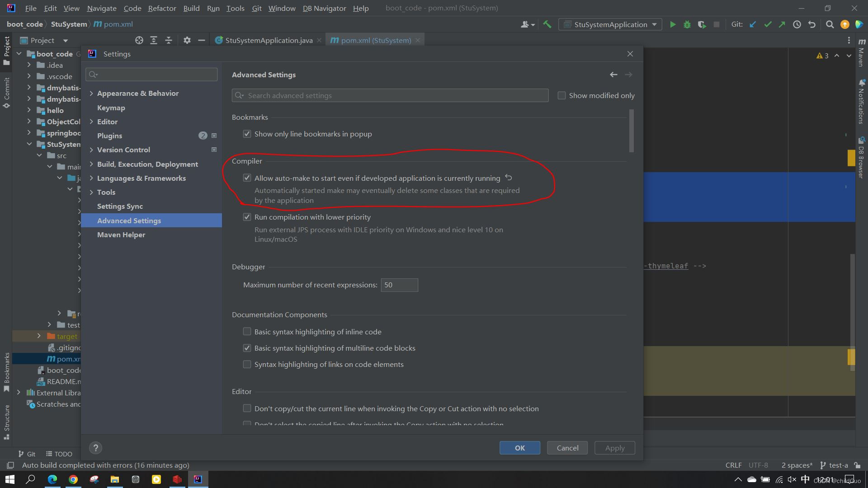Click the Cancel button
868x488 pixels.
(567, 448)
